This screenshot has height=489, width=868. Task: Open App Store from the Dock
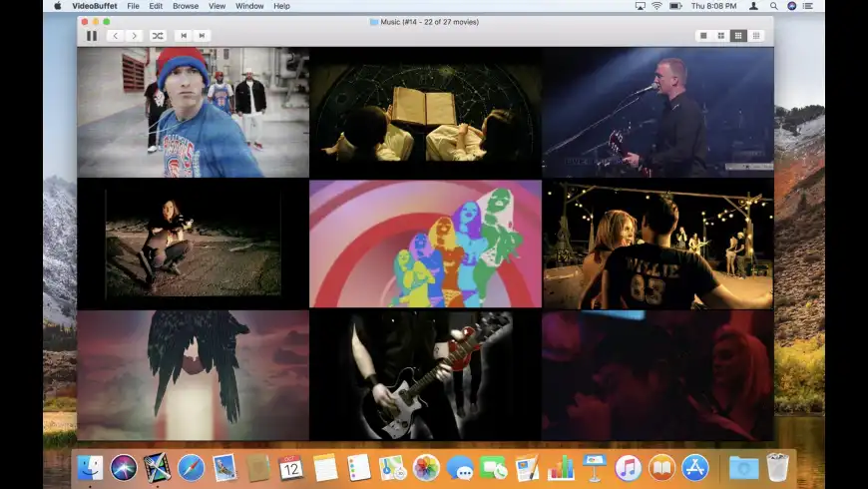[695, 468]
